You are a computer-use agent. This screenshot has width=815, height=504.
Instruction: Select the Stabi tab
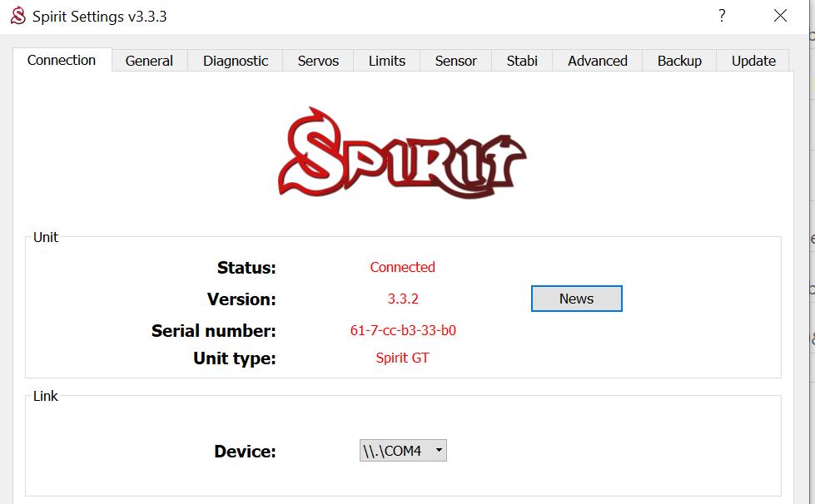[x=522, y=61]
